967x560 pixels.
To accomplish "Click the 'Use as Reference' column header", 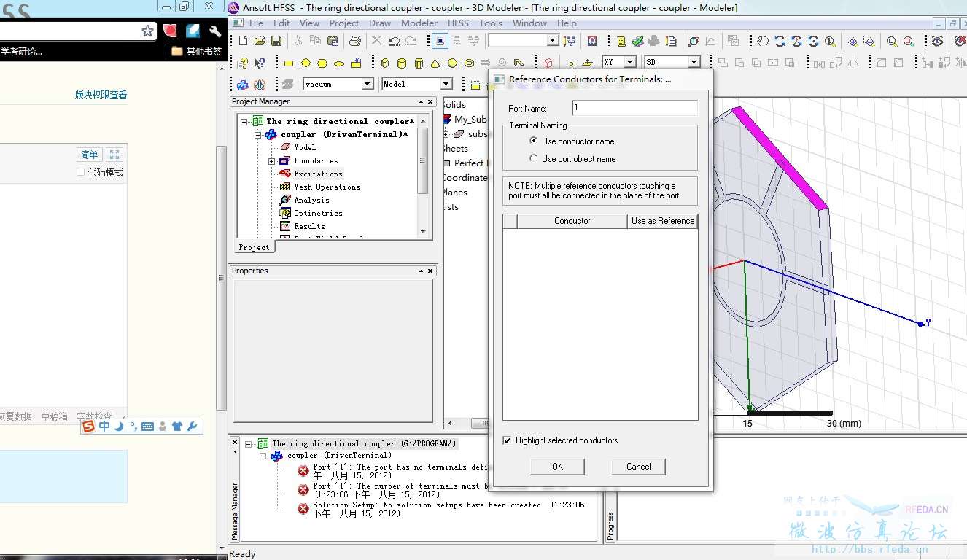I will (x=663, y=221).
